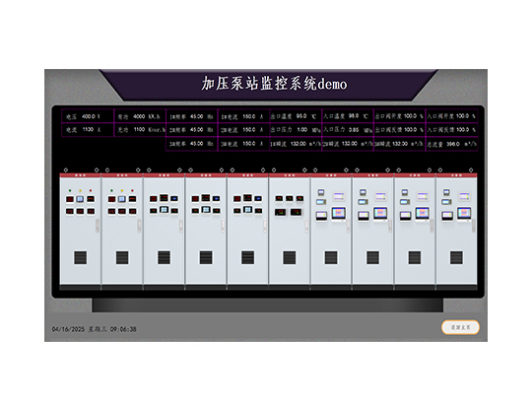532x404 pixels.
Task: Click the door handle of the third cabinet
Action: 181,226
